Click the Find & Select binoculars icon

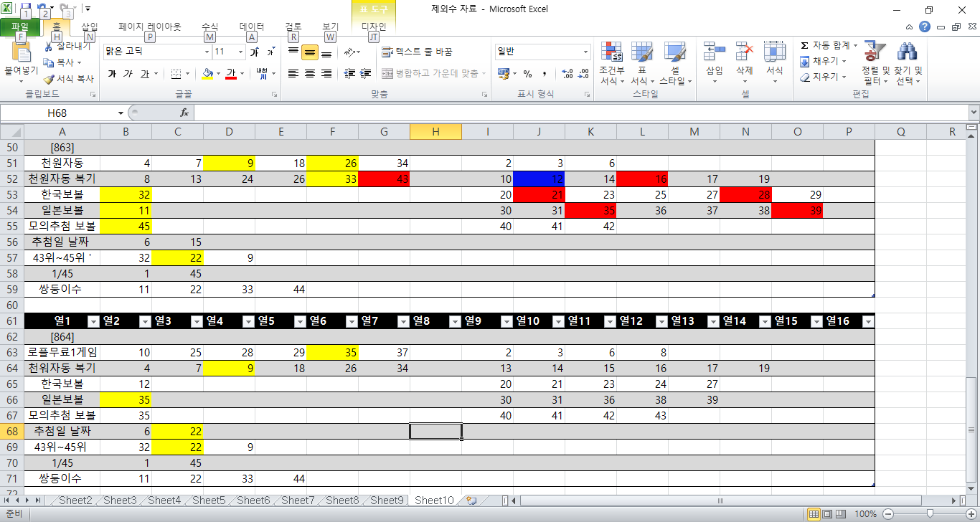point(908,52)
